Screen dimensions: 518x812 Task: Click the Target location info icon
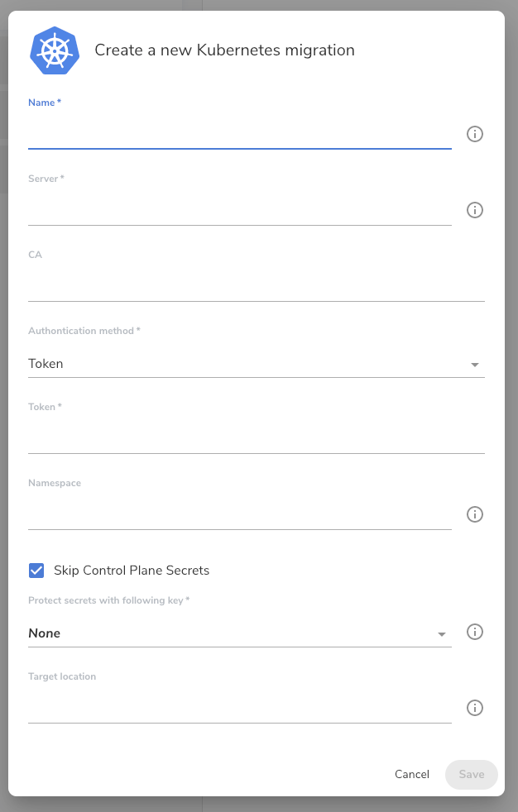(474, 708)
